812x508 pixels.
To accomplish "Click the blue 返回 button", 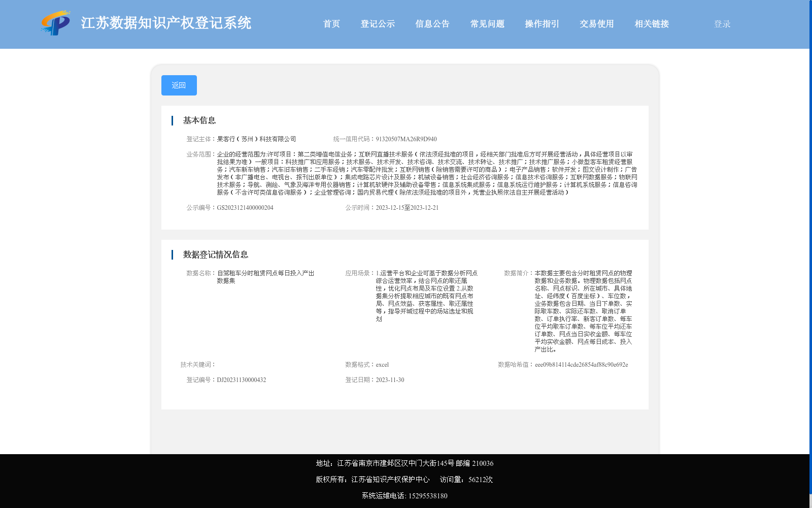I will pyautogui.click(x=179, y=85).
